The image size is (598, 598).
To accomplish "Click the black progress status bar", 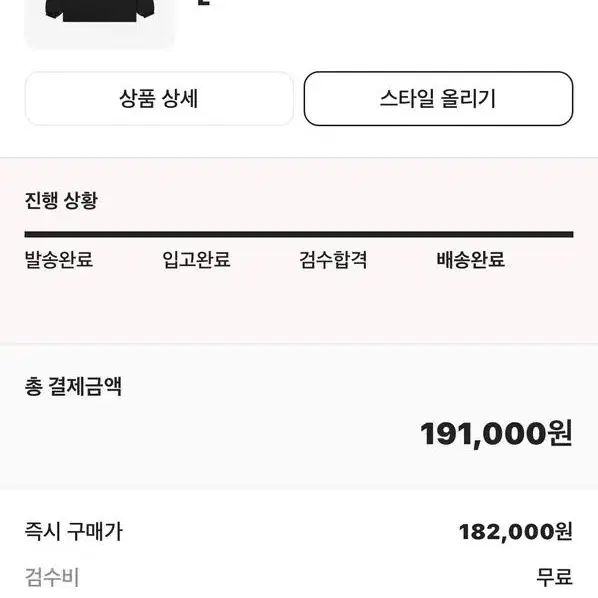I will 299,234.
